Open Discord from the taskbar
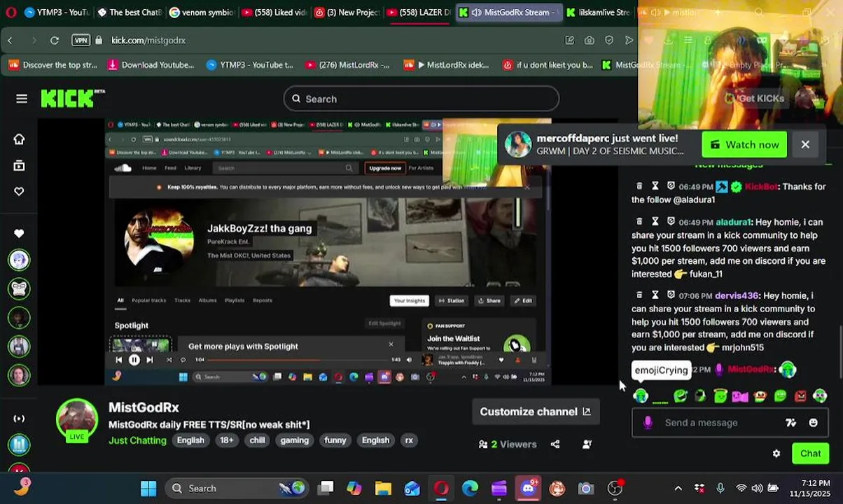Screen dimensions: 843x504 click(528, 489)
